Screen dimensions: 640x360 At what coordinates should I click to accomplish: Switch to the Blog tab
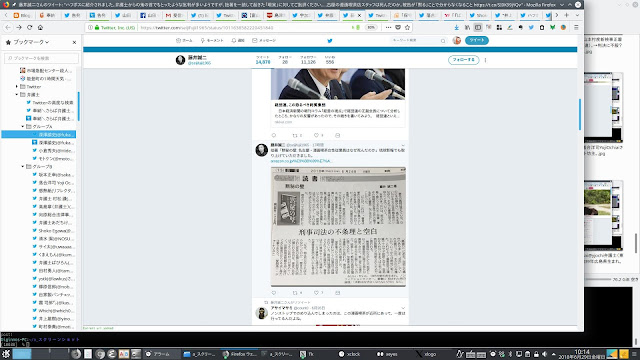22,15
